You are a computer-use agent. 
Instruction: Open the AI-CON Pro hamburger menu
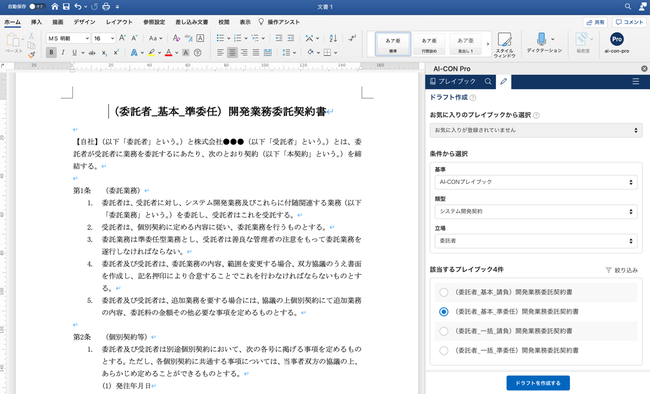coord(635,82)
